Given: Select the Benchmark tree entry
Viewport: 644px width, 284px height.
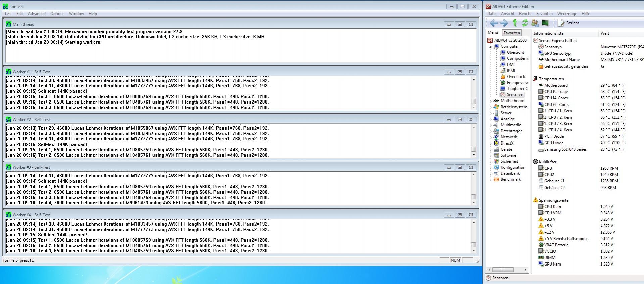Looking at the screenshot, I should coord(510,179).
